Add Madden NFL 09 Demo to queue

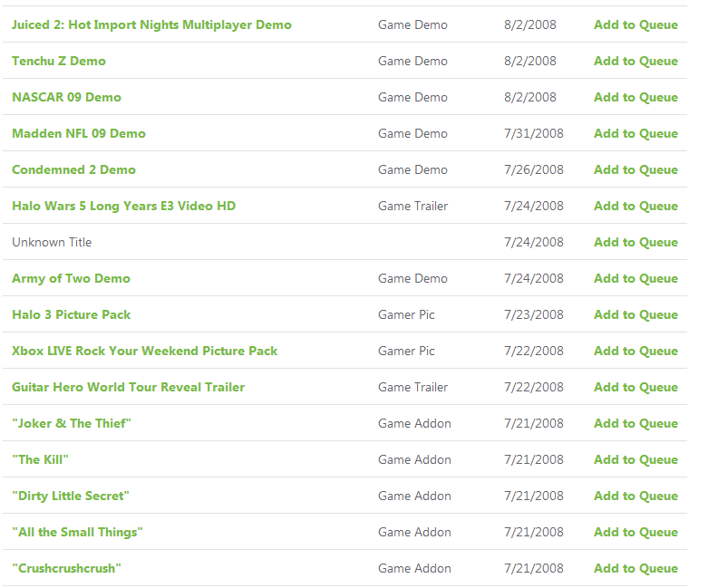636,133
